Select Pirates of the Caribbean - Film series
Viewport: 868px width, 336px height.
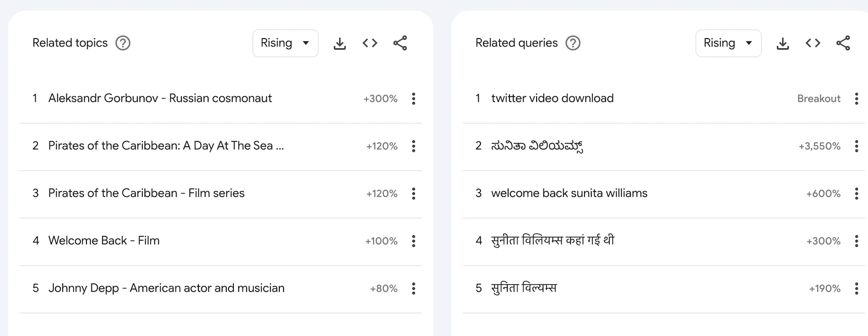pyautogui.click(x=146, y=193)
